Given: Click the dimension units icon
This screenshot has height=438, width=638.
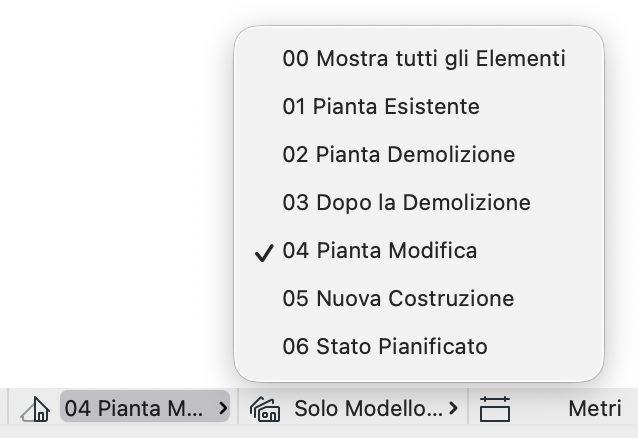Looking at the screenshot, I should 495,409.
